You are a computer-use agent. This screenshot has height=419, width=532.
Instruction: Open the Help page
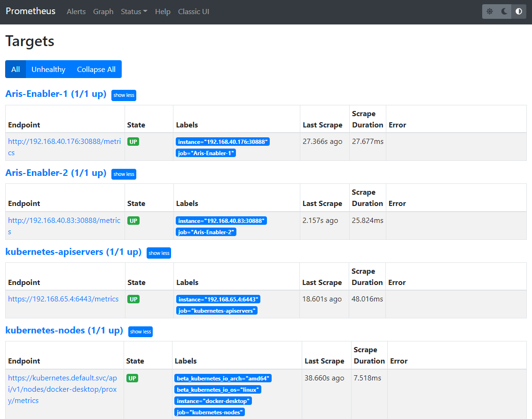163,12
